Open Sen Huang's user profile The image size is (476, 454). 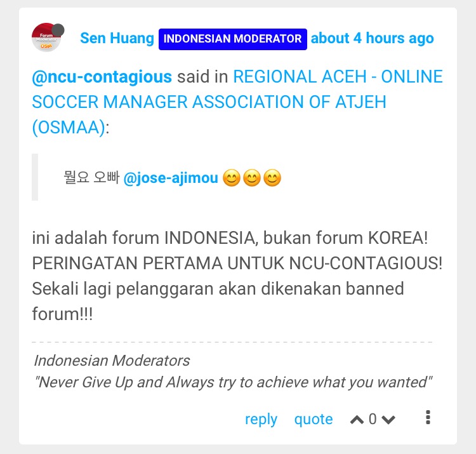[x=117, y=39]
